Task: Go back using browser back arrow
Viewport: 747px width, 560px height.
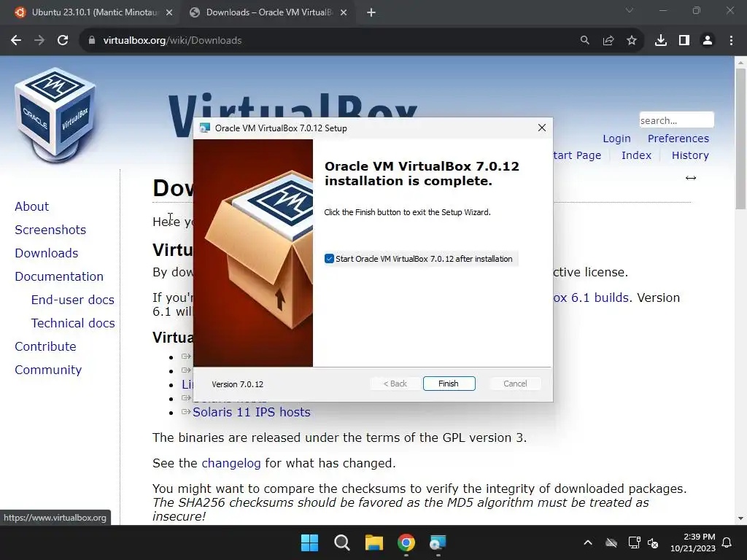Action: tap(16, 41)
